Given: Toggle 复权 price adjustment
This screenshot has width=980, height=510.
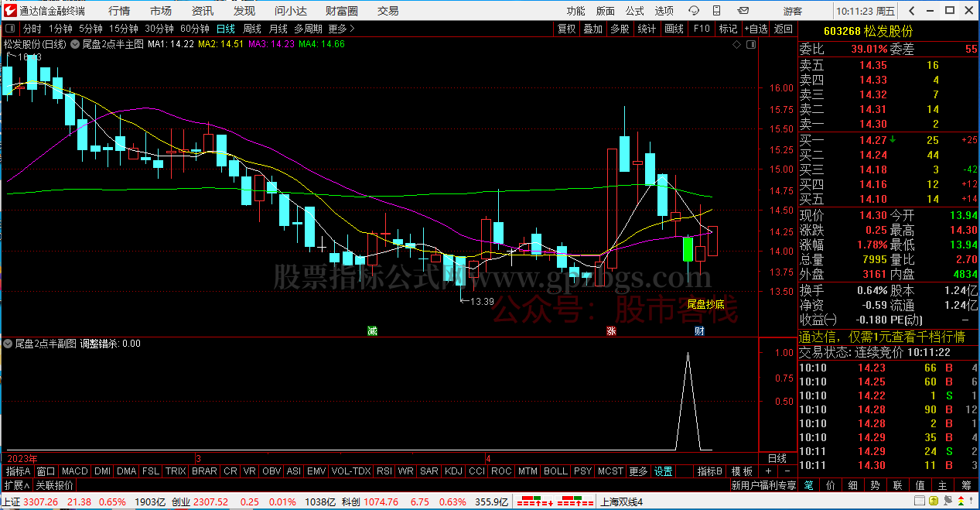Looking at the screenshot, I should pos(567,29).
